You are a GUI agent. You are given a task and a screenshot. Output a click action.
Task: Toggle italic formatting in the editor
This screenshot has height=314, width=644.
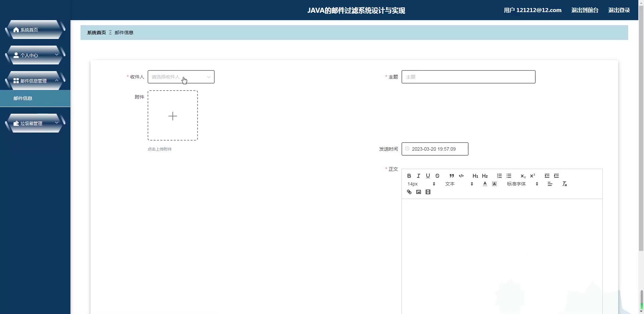(418, 176)
